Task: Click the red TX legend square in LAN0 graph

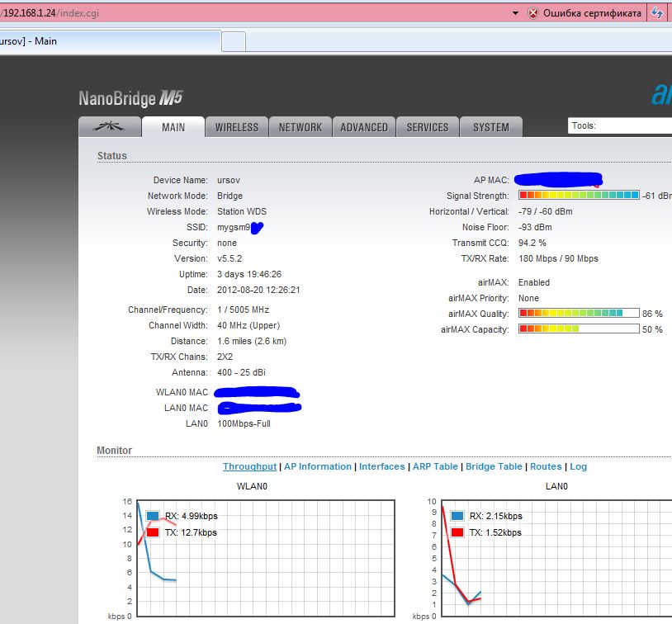Action: click(457, 532)
